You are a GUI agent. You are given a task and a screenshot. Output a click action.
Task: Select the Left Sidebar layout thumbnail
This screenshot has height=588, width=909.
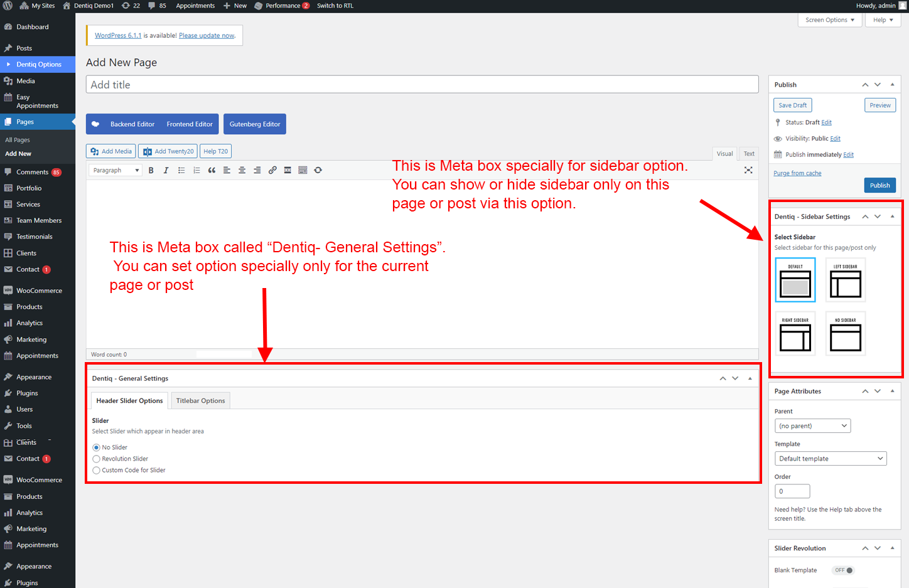click(845, 280)
